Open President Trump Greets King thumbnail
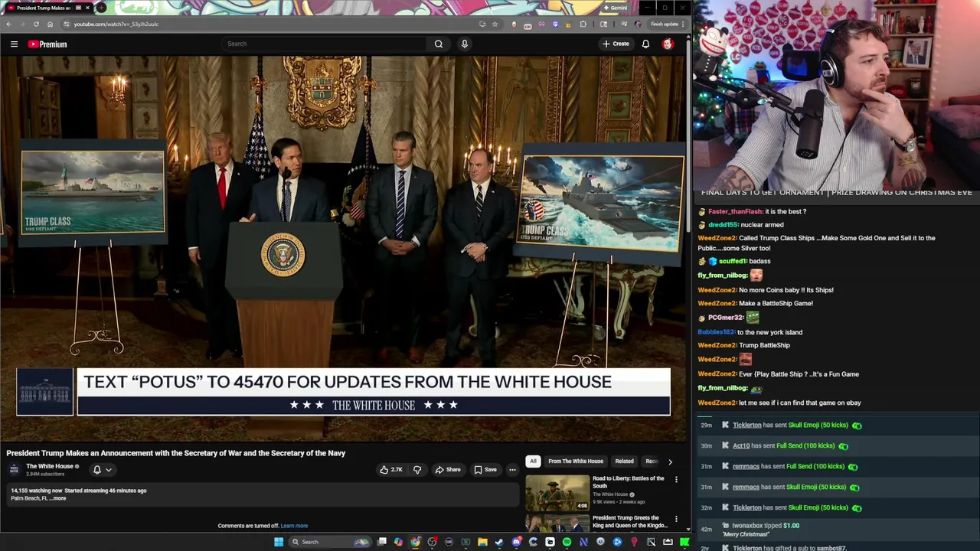980x551 pixels. (x=557, y=523)
